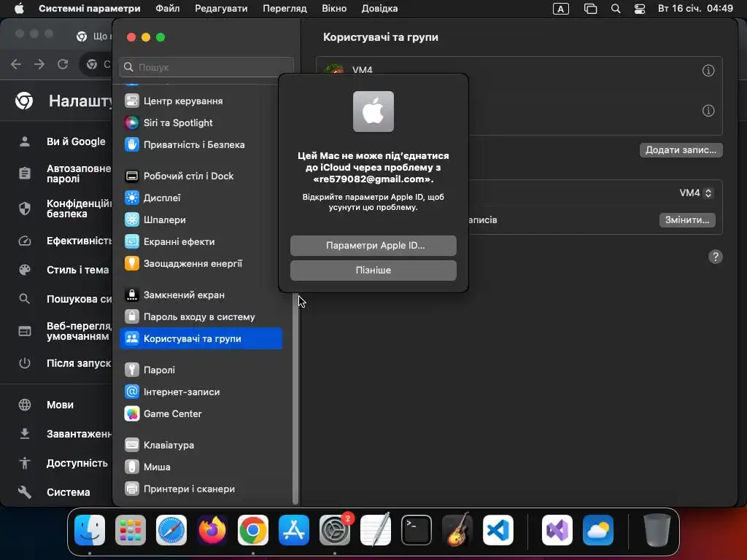Open Системні параметри menu

coord(90,8)
